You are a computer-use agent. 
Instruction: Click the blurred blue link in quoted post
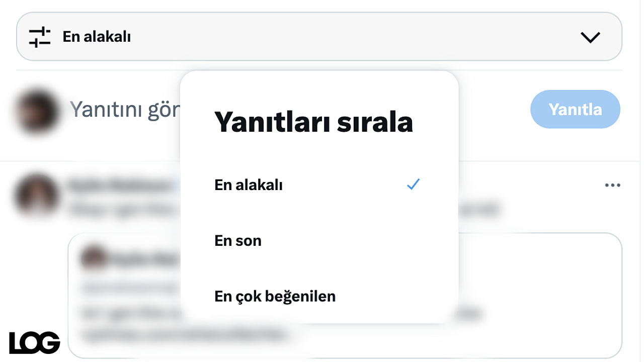tap(130, 288)
